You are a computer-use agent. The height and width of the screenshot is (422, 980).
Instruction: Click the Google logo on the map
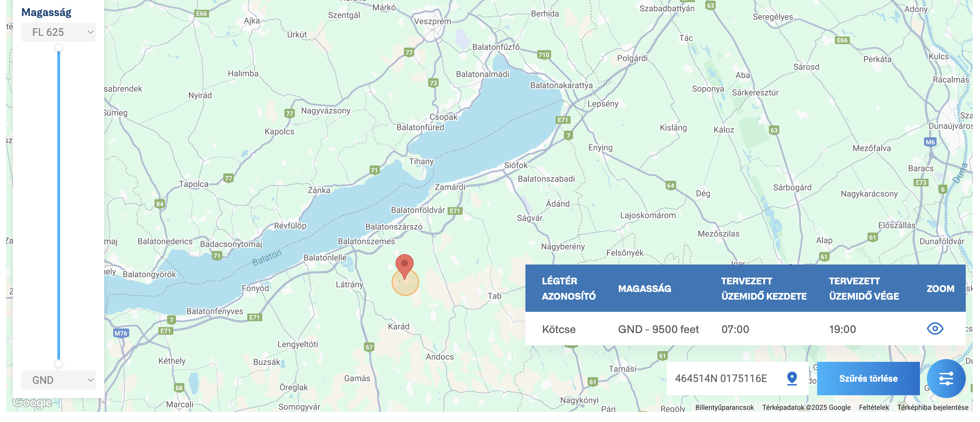coord(32,403)
